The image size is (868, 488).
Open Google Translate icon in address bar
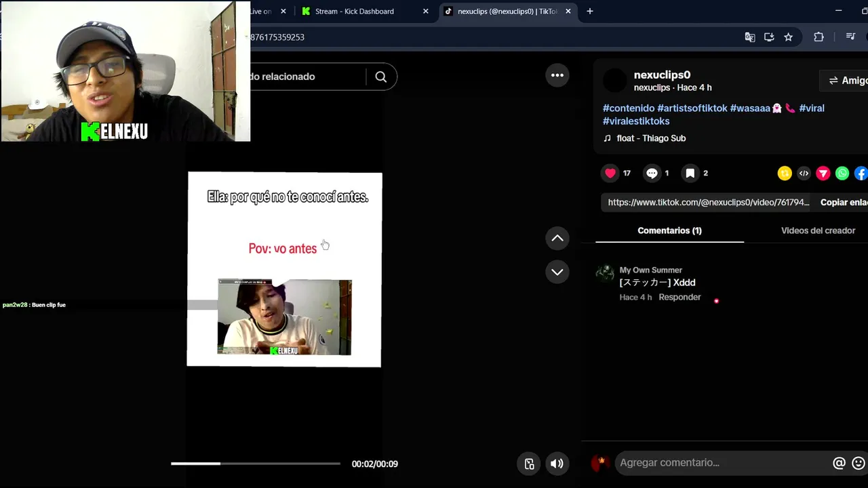point(750,37)
